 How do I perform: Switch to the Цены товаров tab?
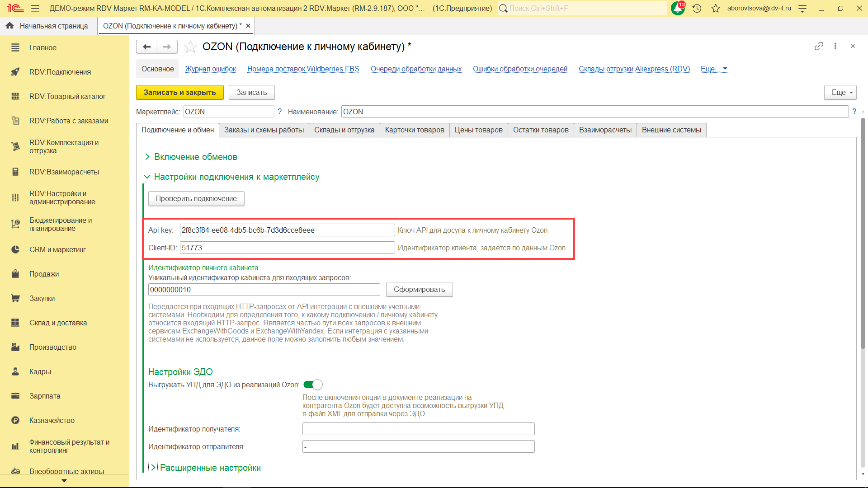(x=478, y=130)
